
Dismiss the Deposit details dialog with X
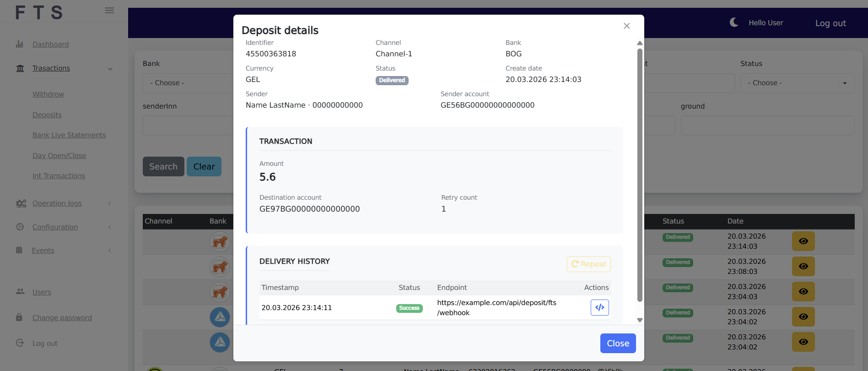coord(626,26)
